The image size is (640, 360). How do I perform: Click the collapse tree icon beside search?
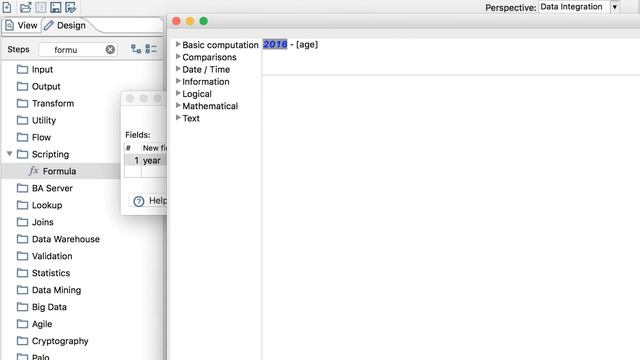tap(151, 49)
